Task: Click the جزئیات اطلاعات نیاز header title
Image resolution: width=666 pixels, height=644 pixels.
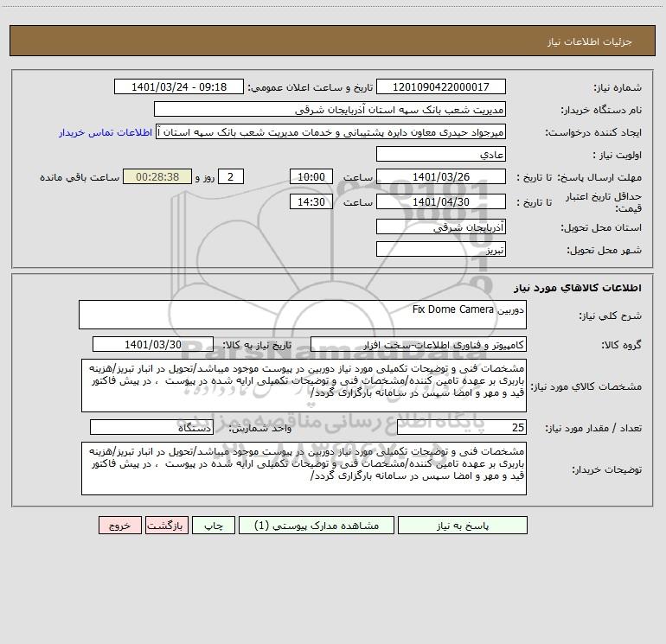Action: (x=590, y=41)
